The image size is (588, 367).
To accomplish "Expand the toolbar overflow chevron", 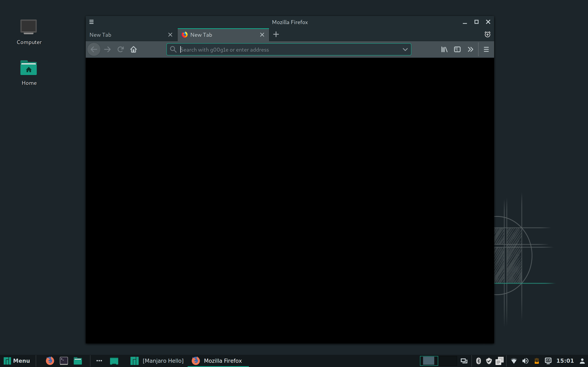I will click(470, 49).
